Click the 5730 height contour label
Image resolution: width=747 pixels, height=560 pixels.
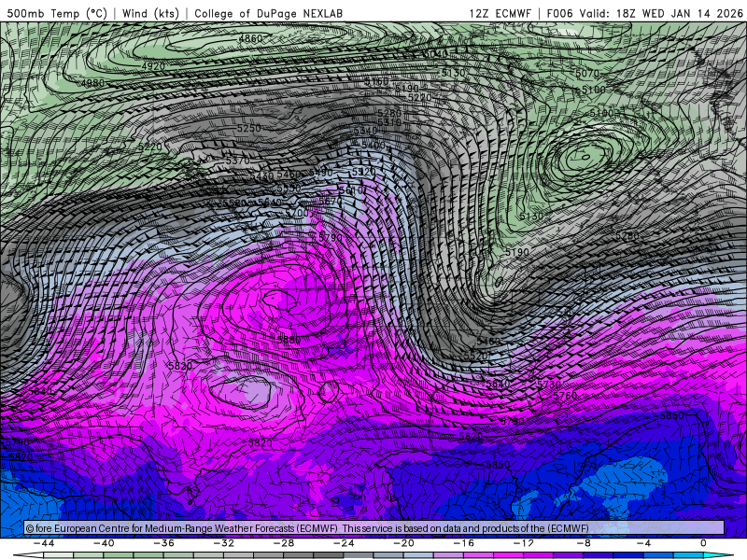549,385
